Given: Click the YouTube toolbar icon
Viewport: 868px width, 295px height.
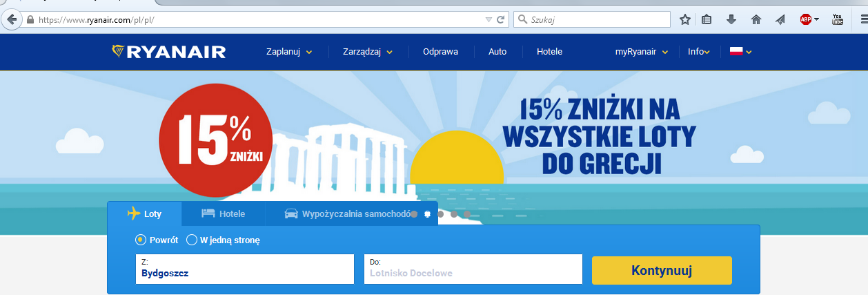Looking at the screenshot, I should tap(838, 19).
